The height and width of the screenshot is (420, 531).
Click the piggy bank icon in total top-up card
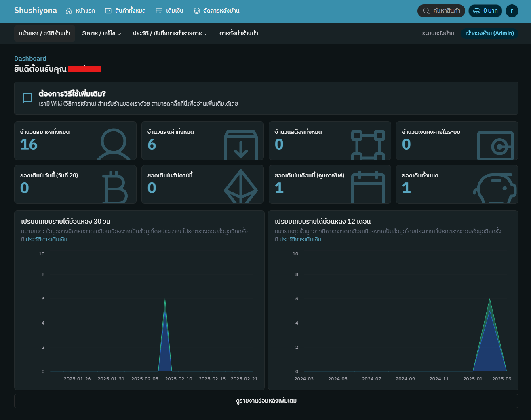495,188
